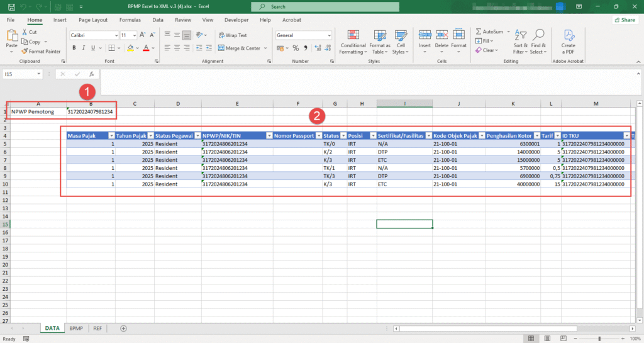Viewport: 644px width, 343px height.
Task: Click the Name Box showing I15
Action: 19,74
